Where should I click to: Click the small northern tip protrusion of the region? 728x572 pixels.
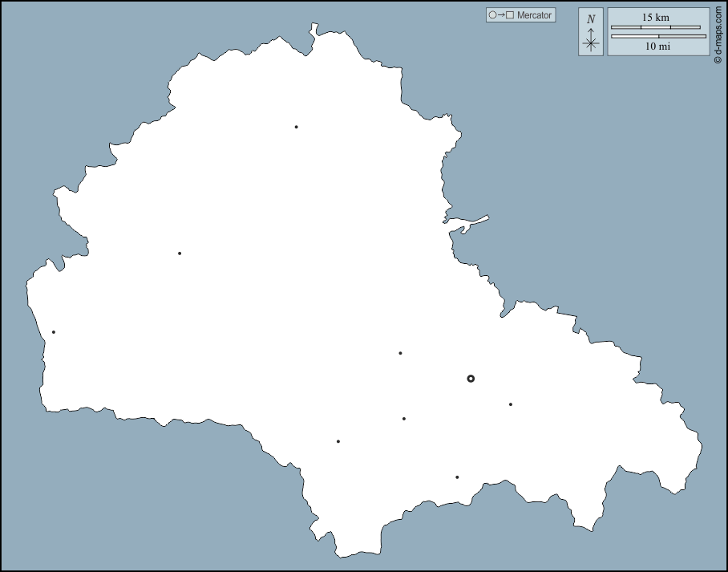[314, 31]
